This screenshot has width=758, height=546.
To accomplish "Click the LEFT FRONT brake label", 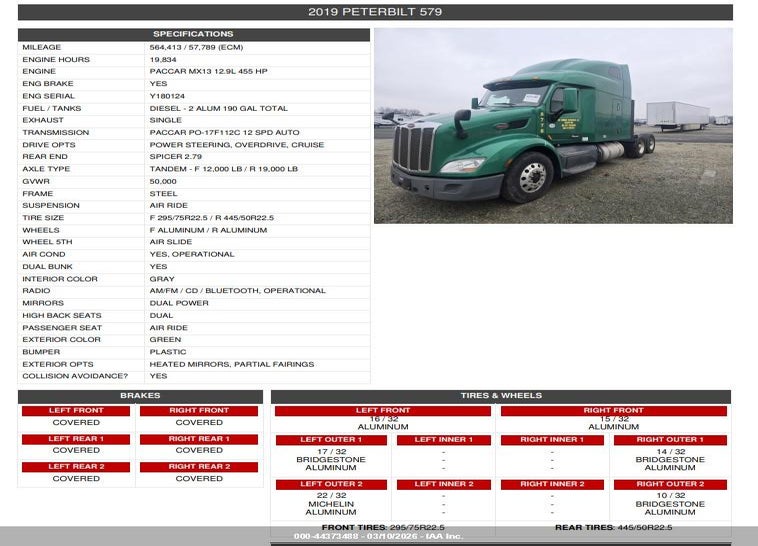I will click(76, 411).
